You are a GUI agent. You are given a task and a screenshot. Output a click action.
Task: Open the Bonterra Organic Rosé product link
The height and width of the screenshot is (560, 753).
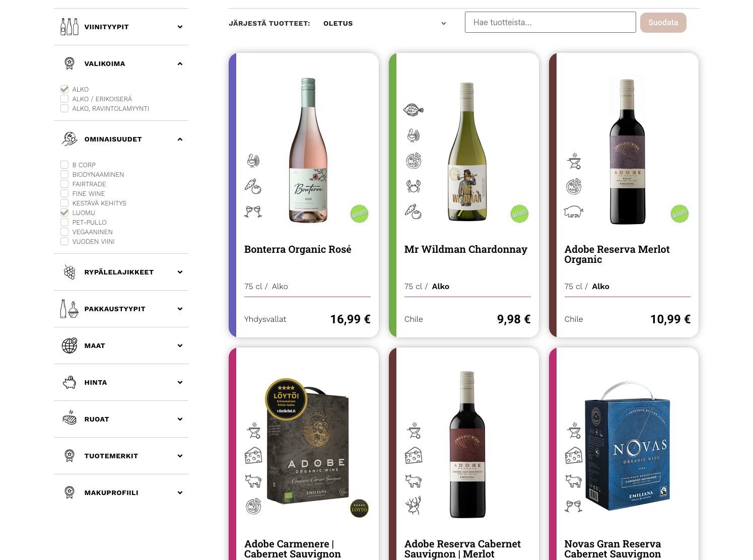click(x=298, y=249)
